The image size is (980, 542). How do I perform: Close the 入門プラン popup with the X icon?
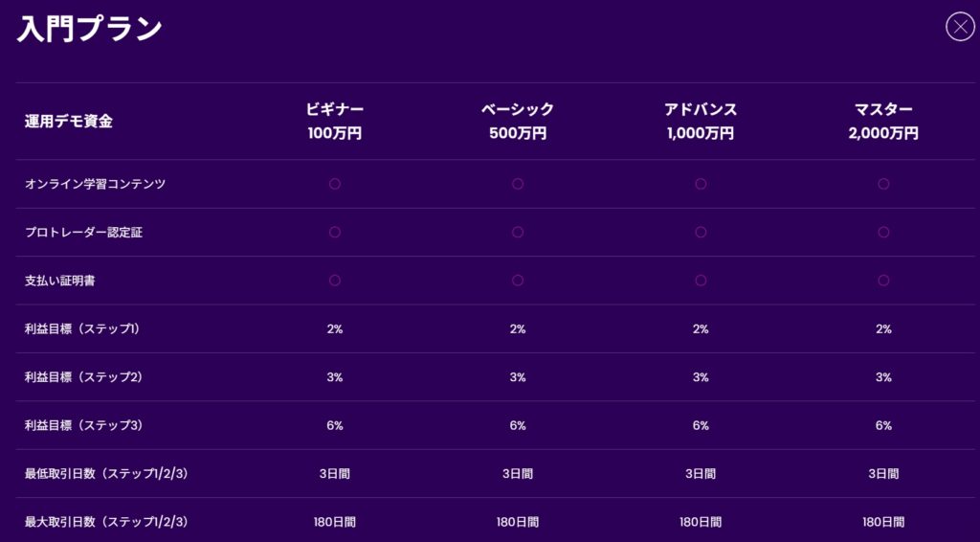click(959, 26)
